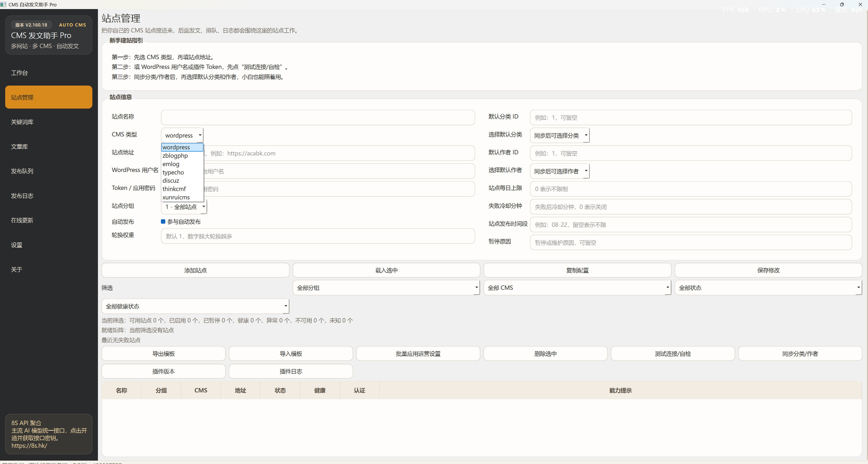Click the 认证 column header
The width and height of the screenshot is (868, 464).
[360, 390]
